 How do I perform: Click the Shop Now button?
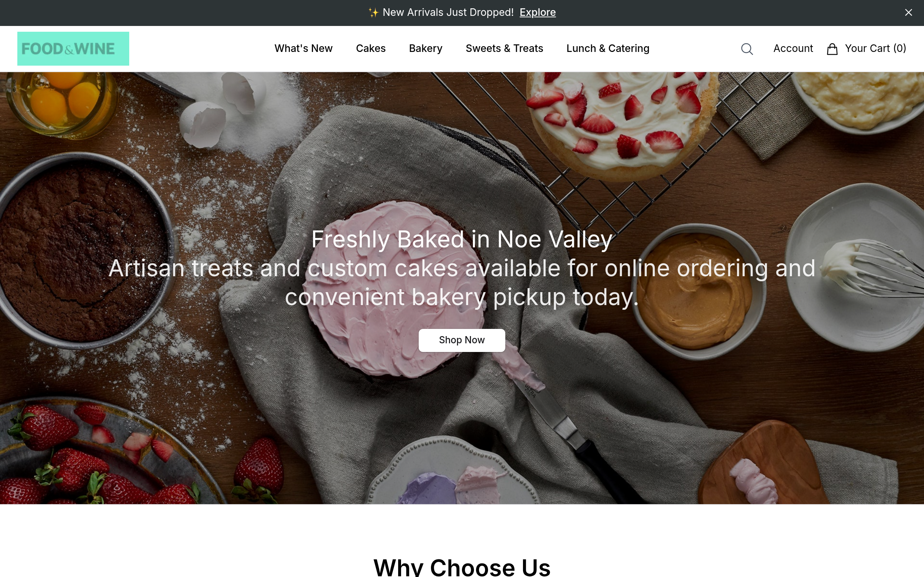point(462,340)
